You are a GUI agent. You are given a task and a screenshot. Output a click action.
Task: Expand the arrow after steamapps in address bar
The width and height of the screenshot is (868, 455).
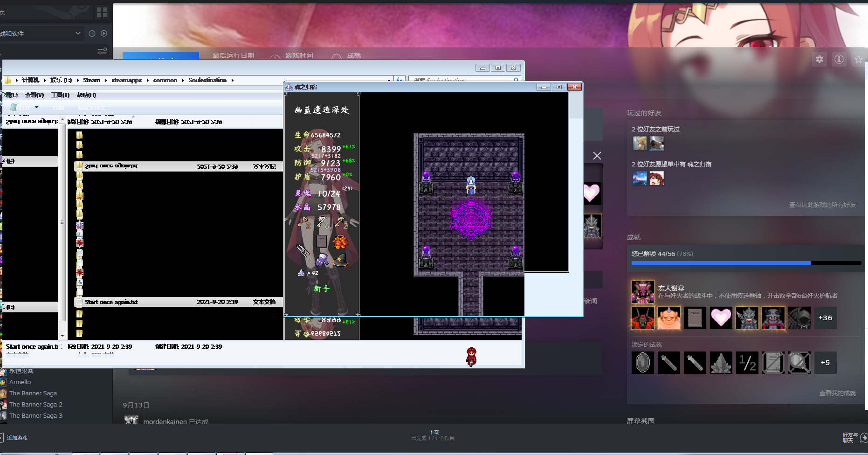point(147,80)
